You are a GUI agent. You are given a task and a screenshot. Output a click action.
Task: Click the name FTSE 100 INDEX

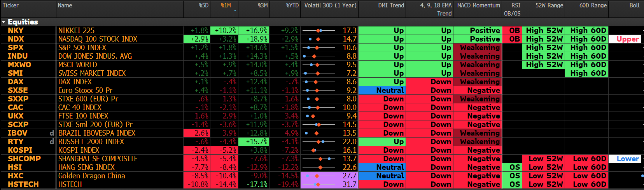83,116
